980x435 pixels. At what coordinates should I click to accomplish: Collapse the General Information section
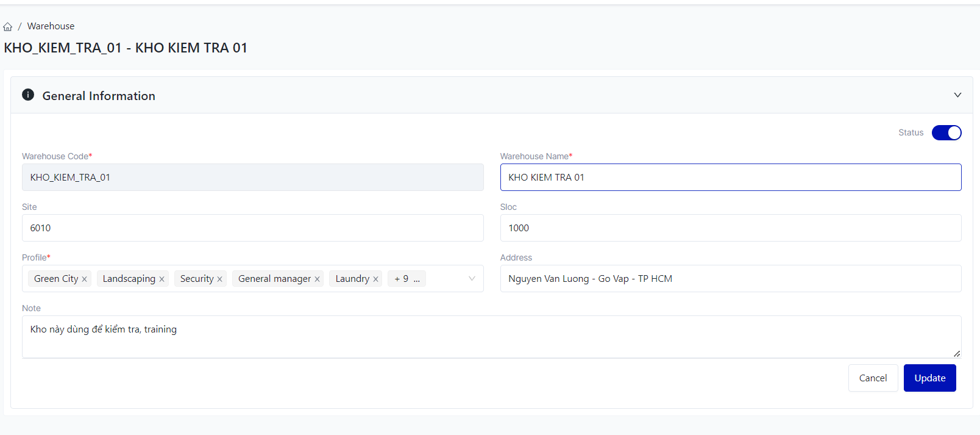click(x=957, y=95)
